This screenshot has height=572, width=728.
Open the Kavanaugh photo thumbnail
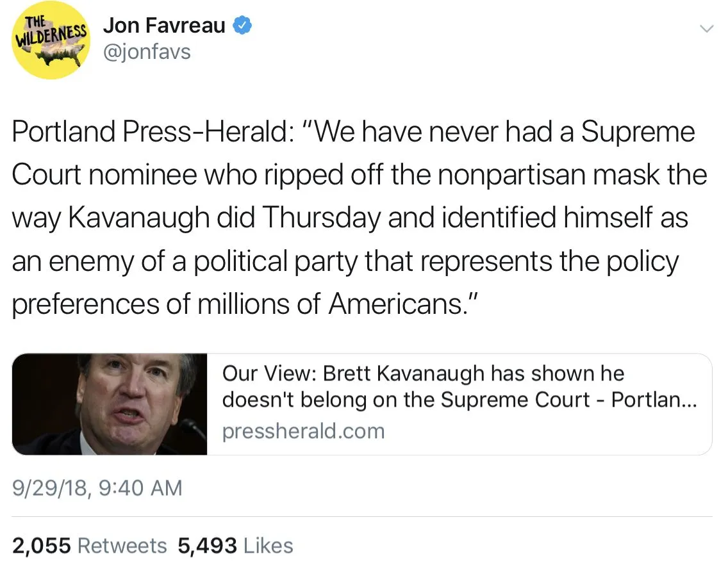point(110,404)
